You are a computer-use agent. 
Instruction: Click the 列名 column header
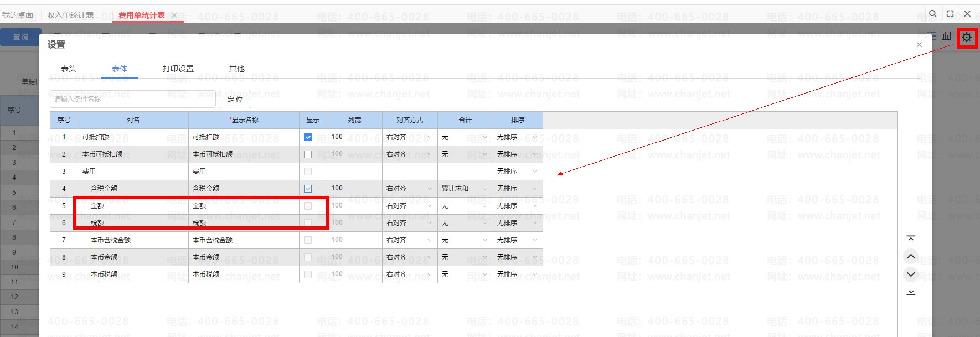click(133, 120)
